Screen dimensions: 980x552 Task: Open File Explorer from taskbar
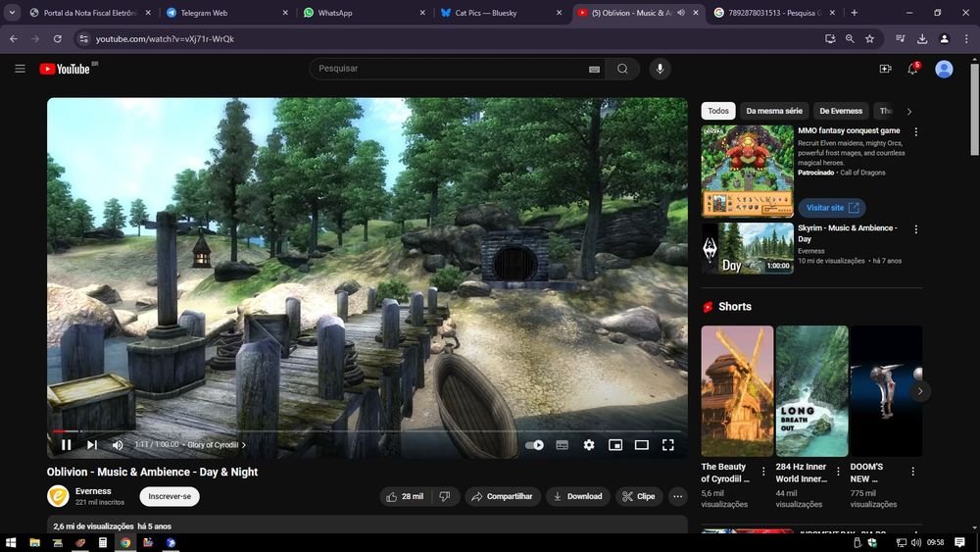35,542
